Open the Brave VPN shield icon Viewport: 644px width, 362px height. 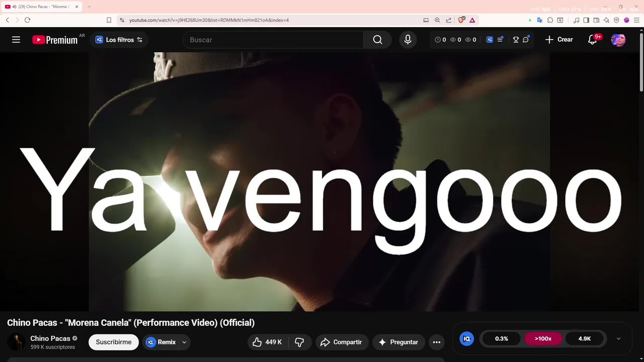pos(616,20)
